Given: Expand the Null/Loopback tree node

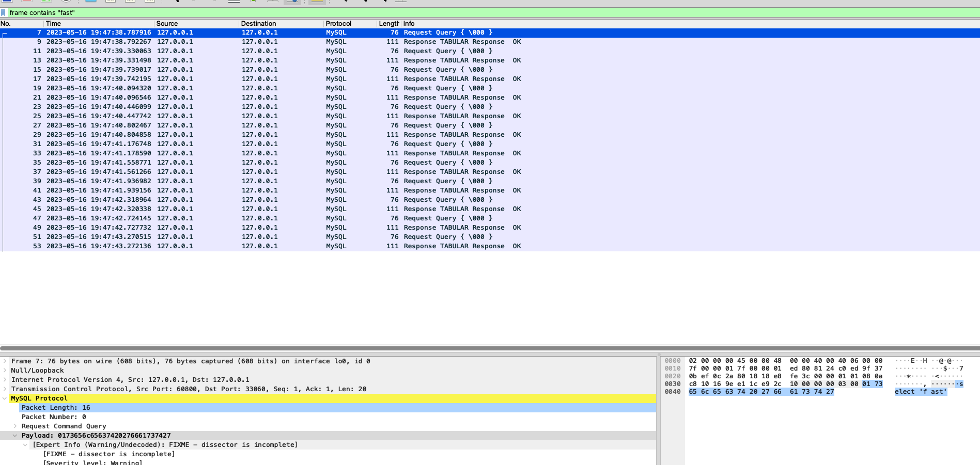Looking at the screenshot, I should (5, 371).
